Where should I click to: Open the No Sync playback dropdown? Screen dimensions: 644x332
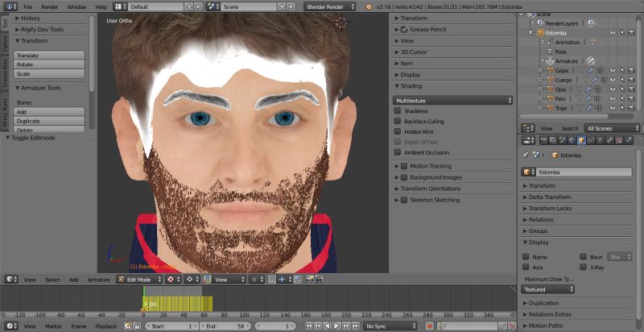[390, 326]
